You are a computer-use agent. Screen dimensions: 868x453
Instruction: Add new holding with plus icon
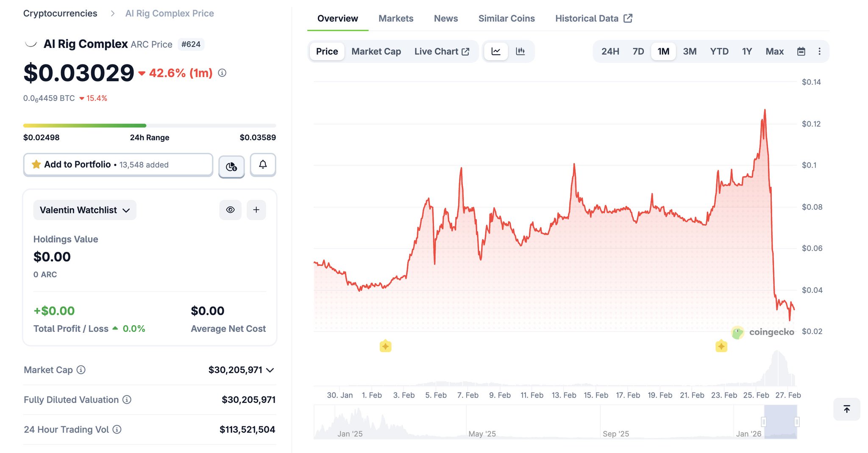pos(256,210)
